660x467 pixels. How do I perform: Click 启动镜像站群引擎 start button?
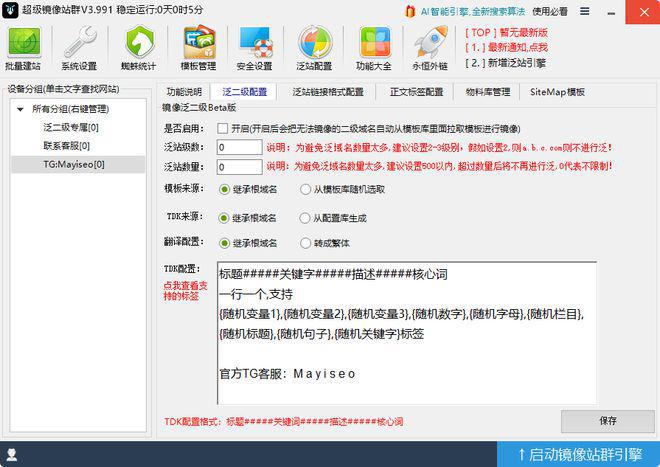578,454
